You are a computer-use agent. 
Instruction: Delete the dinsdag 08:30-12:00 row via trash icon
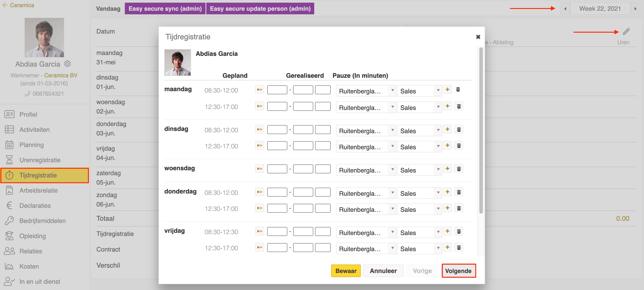tap(459, 130)
